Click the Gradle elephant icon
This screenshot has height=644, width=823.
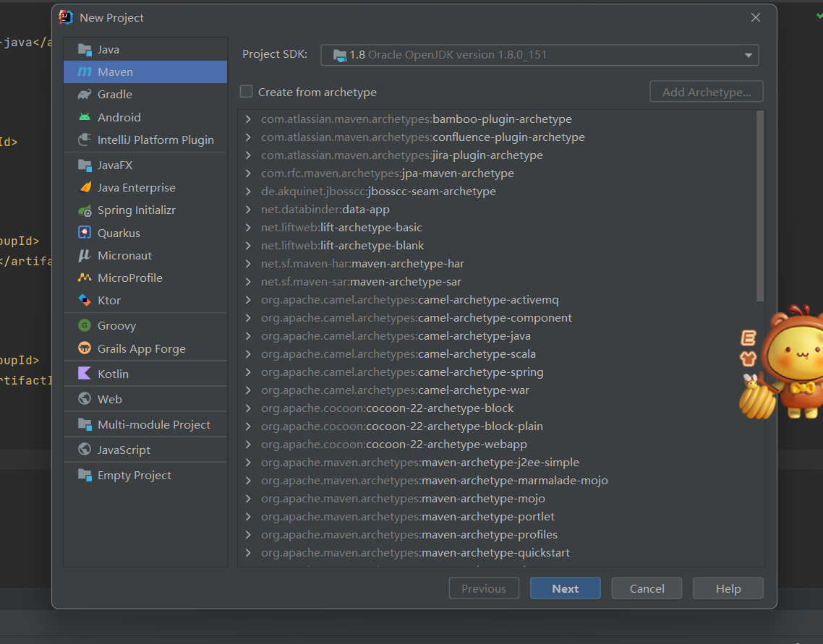pyautogui.click(x=85, y=95)
